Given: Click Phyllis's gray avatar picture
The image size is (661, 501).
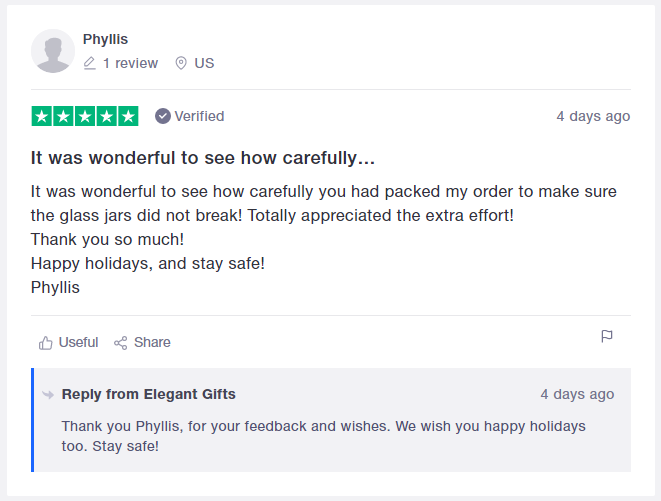Looking at the screenshot, I should tap(53, 51).
